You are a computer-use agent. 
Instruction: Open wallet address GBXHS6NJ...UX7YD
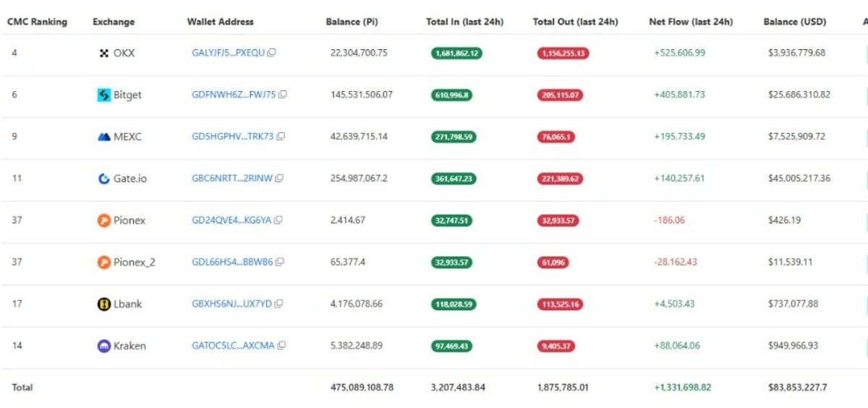tap(231, 304)
